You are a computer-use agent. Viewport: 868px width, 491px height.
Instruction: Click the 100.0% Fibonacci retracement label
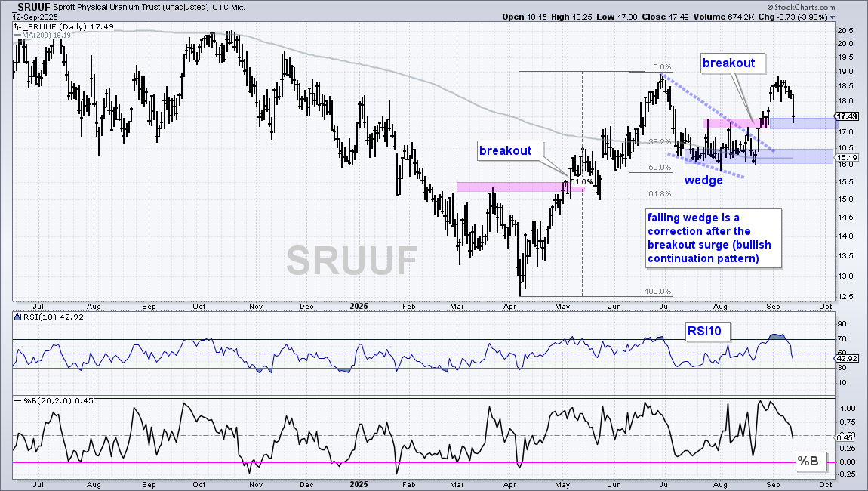point(657,292)
